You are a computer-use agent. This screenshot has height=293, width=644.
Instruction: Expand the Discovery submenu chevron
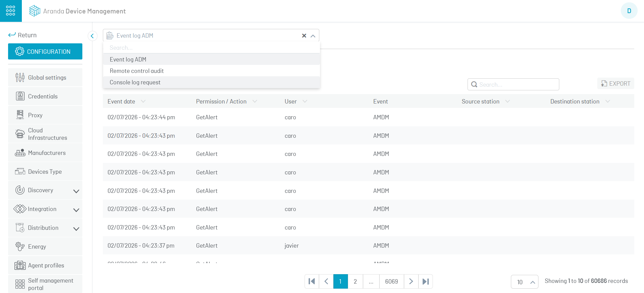[x=76, y=191]
